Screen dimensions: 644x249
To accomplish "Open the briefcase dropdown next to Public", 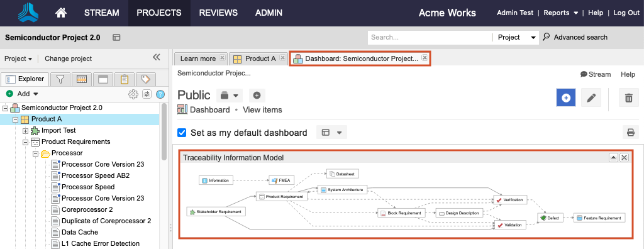I will pyautogui.click(x=230, y=96).
